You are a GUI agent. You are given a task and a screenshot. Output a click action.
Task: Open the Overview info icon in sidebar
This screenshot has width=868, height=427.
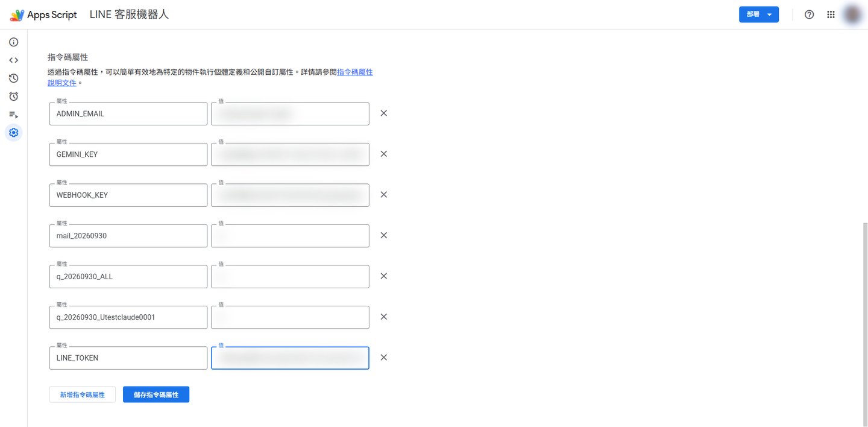pos(13,42)
